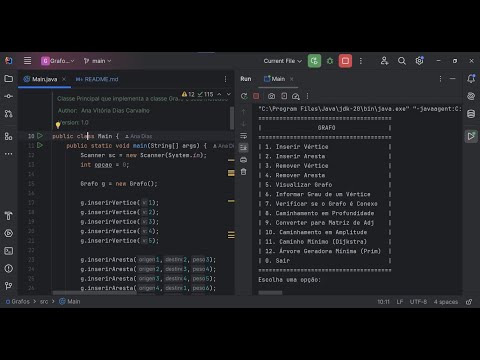Open the Current File run configuration dropdown
Viewport: 480px width, 360px height.
(x=283, y=61)
